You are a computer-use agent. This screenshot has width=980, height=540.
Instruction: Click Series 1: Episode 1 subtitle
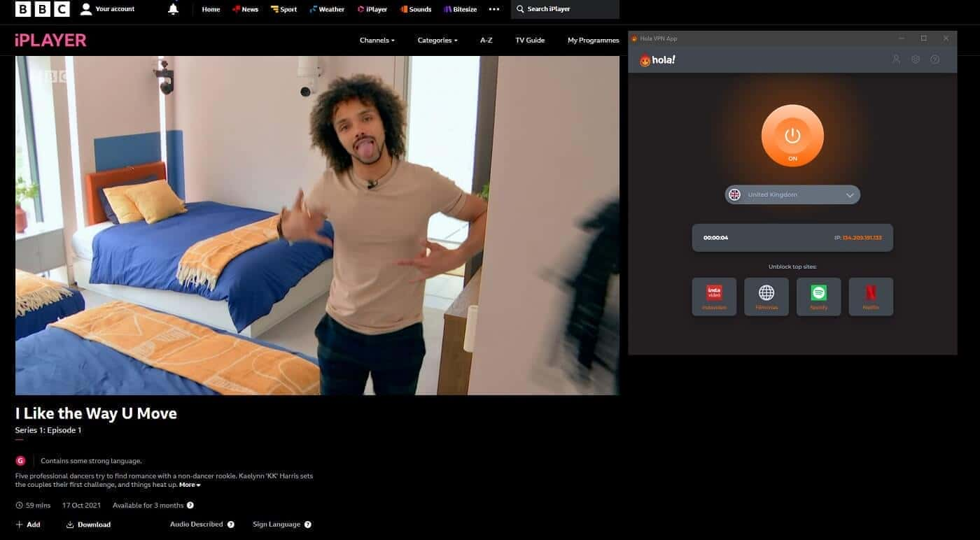[x=48, y=430]
